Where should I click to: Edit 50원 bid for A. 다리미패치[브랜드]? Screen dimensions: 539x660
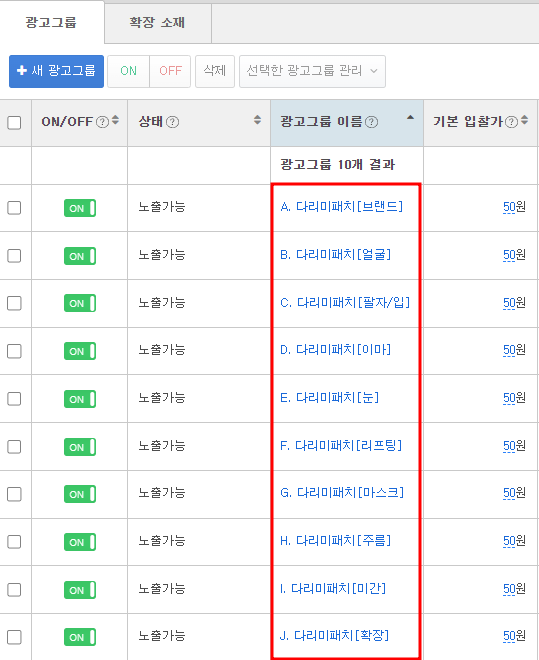514,207
